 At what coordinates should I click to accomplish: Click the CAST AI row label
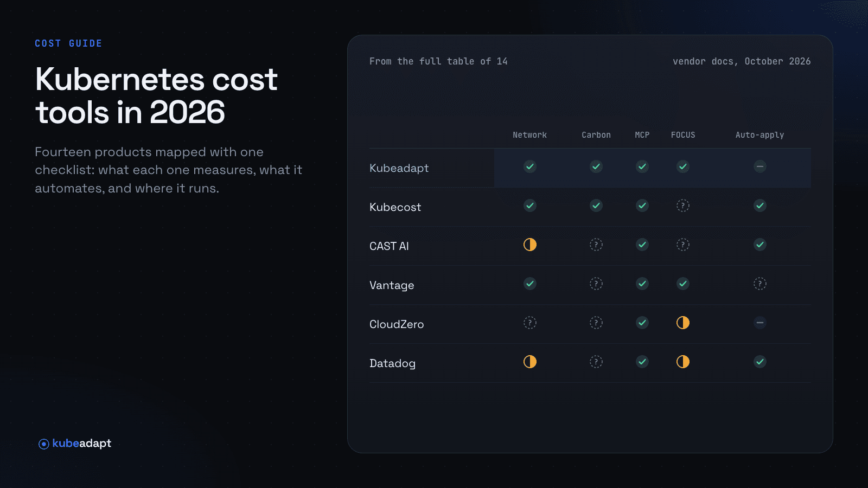[x=389, y=246]
